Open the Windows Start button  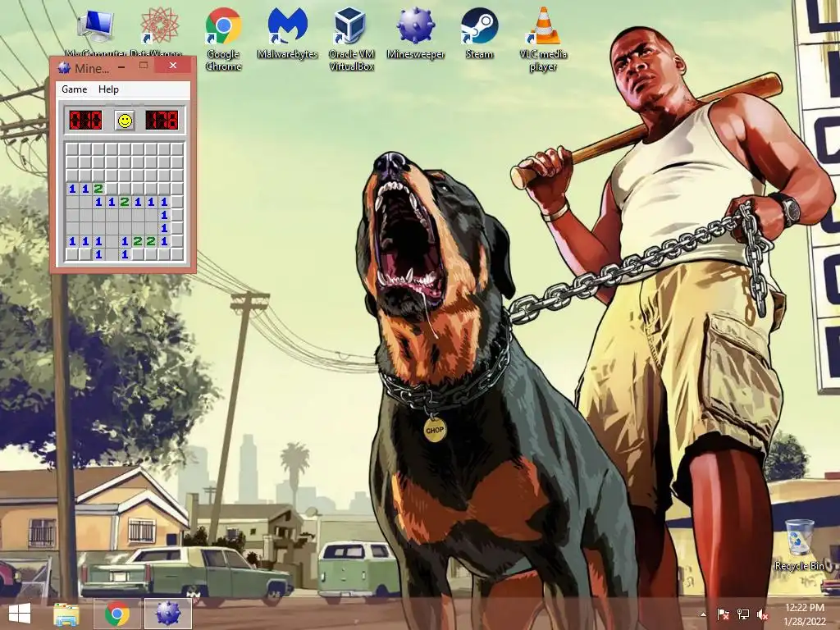point(20,614)
